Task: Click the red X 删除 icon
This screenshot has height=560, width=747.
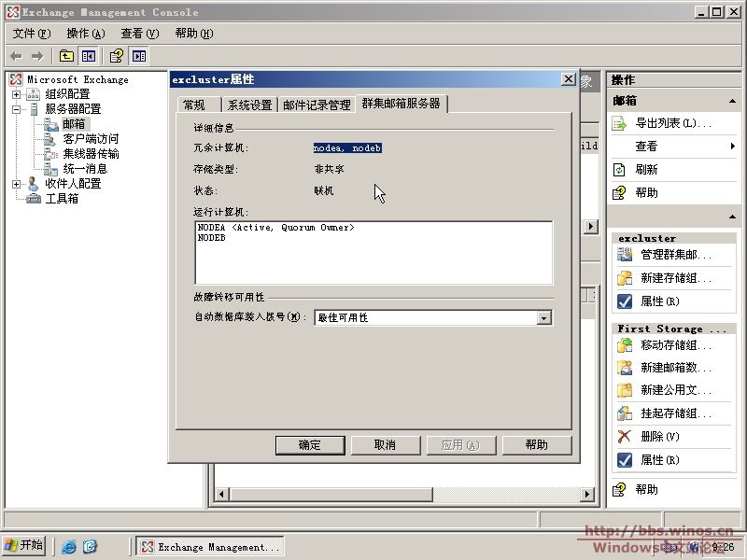Action: click(x=625, y=437)
